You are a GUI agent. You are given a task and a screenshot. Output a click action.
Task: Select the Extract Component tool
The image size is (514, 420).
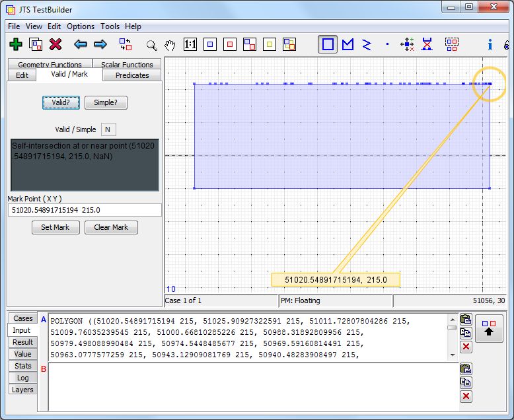click(451, 44)
